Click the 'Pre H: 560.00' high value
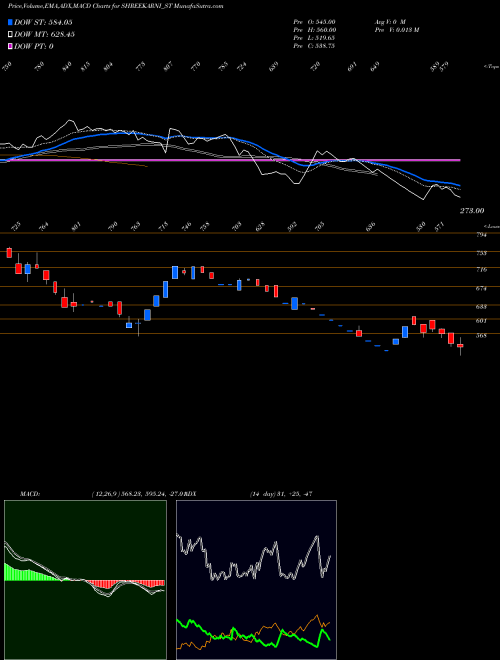 pos(314,30)
